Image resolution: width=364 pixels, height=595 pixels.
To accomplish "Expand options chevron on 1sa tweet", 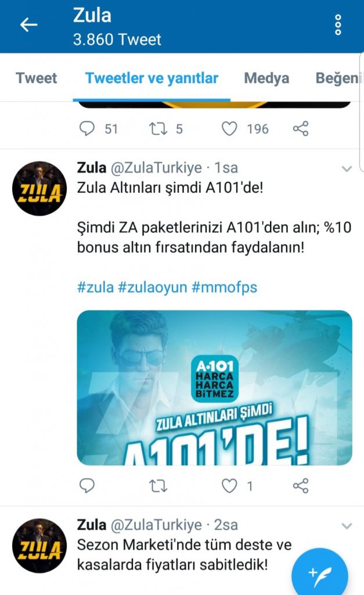I will (x=347, y=169).
